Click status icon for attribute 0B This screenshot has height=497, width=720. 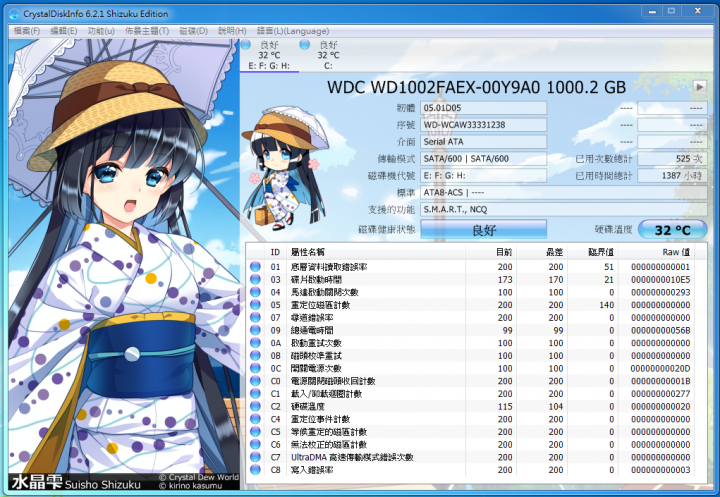click(255, 356)
